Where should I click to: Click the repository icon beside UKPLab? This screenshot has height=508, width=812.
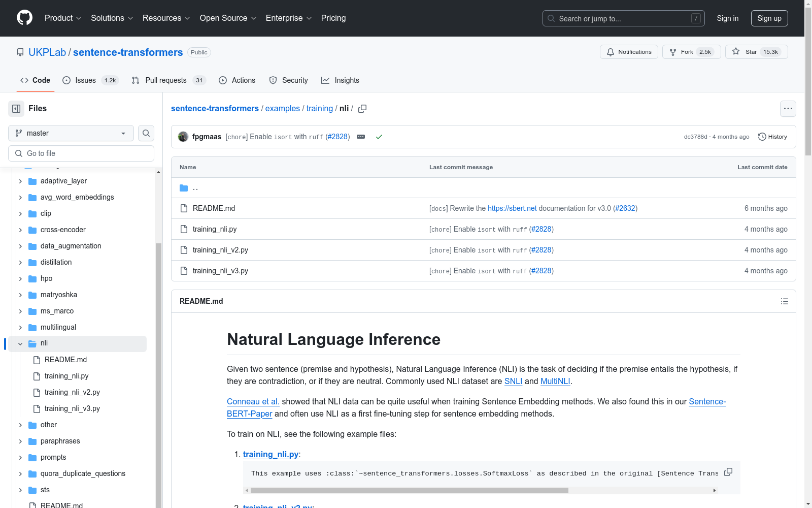[x=20, y=52]
